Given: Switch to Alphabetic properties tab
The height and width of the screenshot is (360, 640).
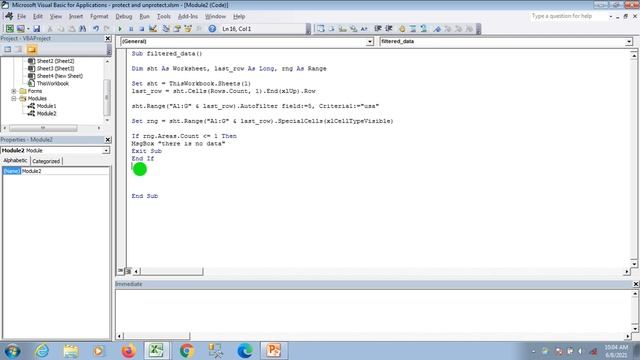Looking at the screenshot, I should [x=16, y=161].
